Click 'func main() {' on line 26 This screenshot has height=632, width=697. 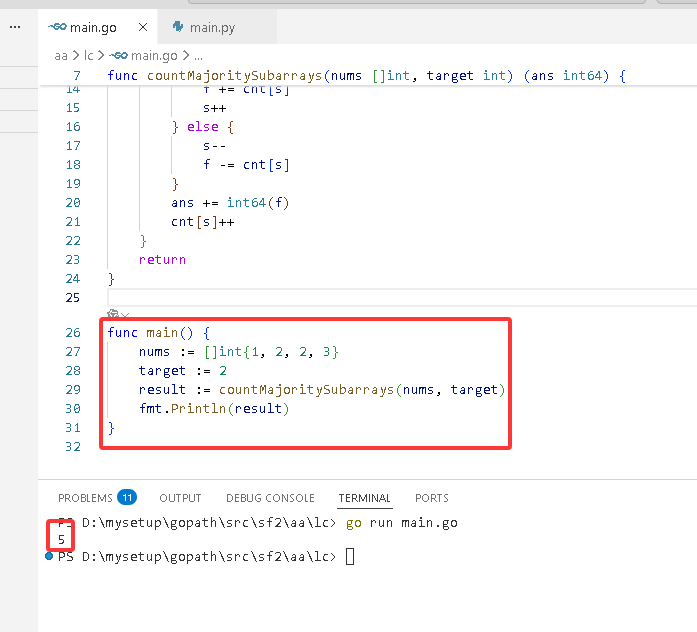pyautogui.click(x=159, y=332)
